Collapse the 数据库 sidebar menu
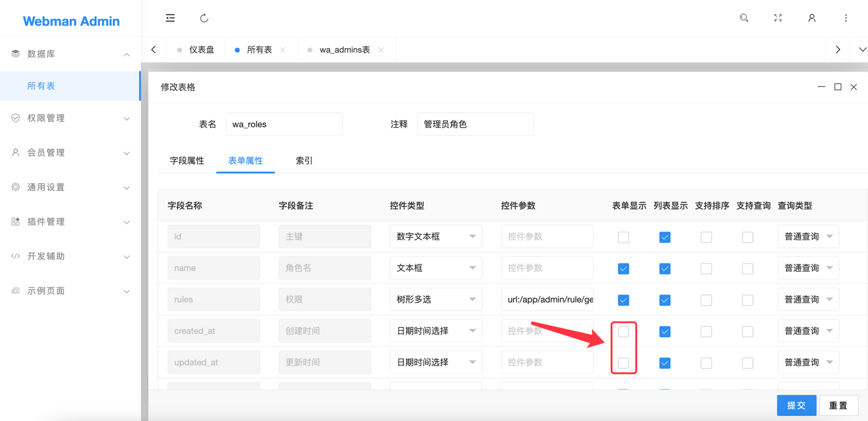The height and width of the screenshot is (421, 868). coord(70,54)
